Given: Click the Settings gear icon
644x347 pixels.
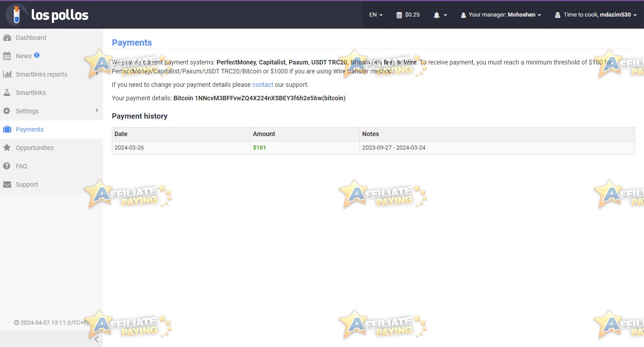Looking at the screenshot, I should pyautogui.click(x=7, y=111).
